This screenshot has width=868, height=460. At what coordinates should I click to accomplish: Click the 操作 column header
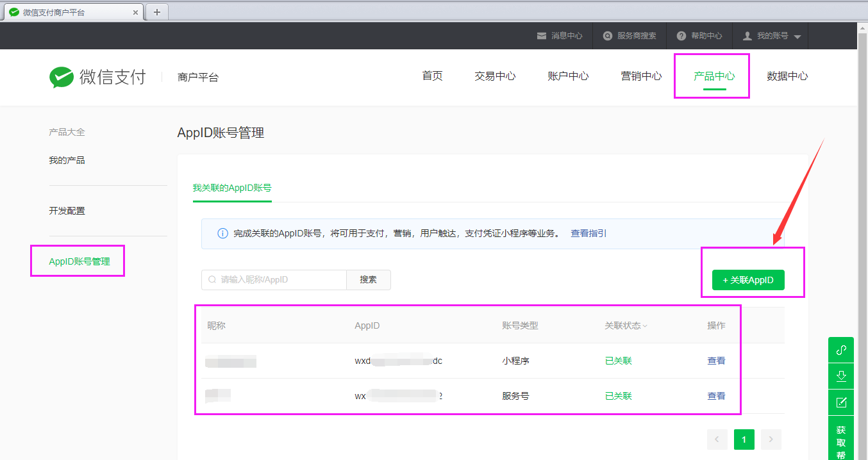click(716, 325)
